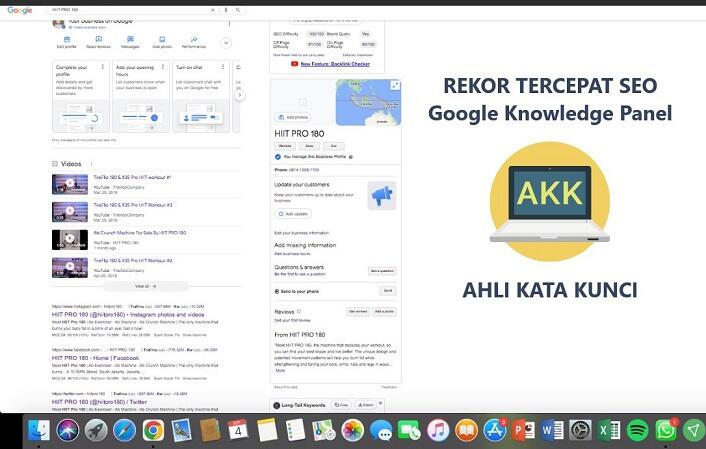Viewport: 706px width, 449px height.
Task: Open Excel from the Dock
Action: 609,431
